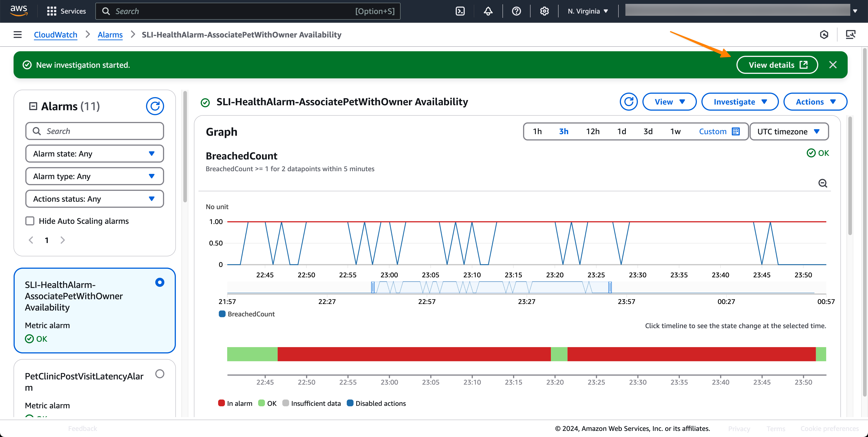868x437 pixels.
Task: Select the 1w time range
Action: [675, 132]
